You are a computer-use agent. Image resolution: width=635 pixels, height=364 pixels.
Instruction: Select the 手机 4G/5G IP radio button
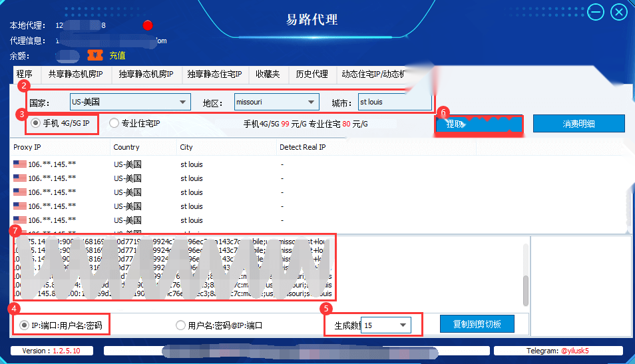point(36,122)
